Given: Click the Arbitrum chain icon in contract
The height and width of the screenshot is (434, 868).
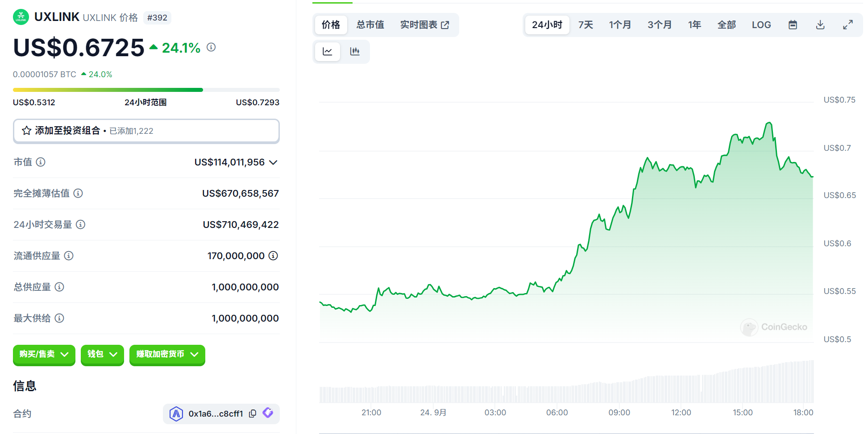Looking at the screenshot, I should [176, 414].
